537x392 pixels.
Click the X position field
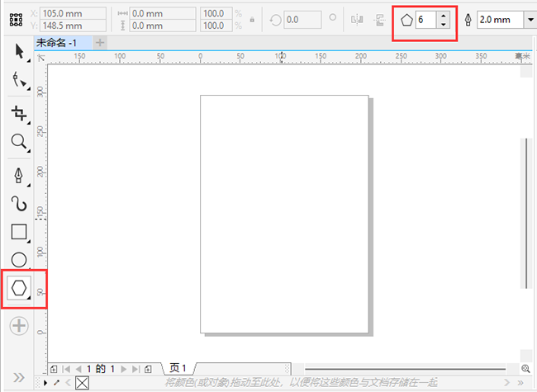(x=74, y=14)
